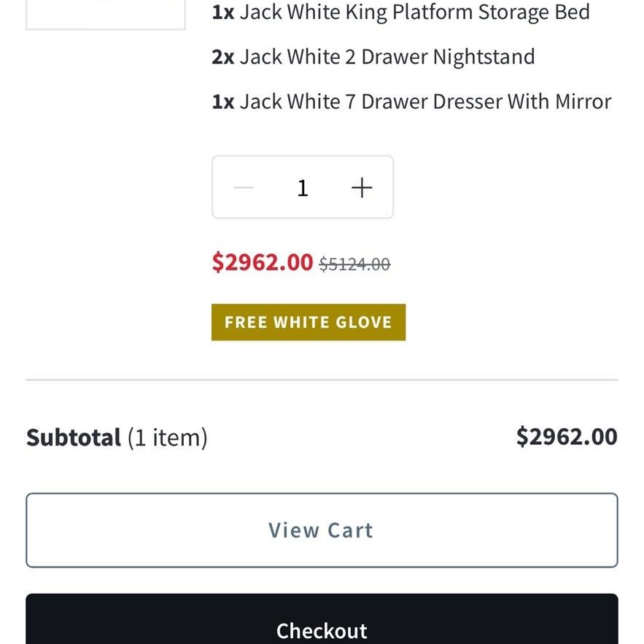Decrease quantity with the minus icon
644x644 pixels.
coord(243,187)
